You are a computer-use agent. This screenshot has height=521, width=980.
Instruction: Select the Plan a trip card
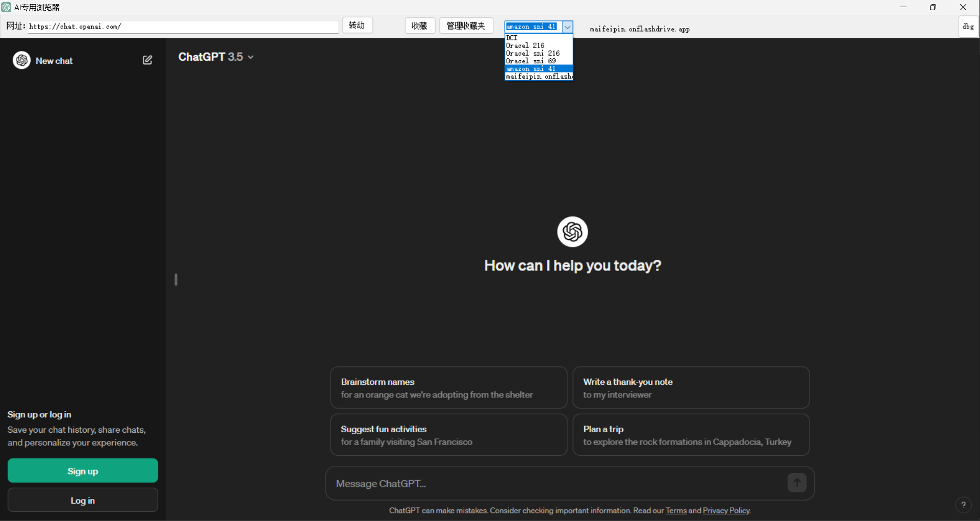691,435
